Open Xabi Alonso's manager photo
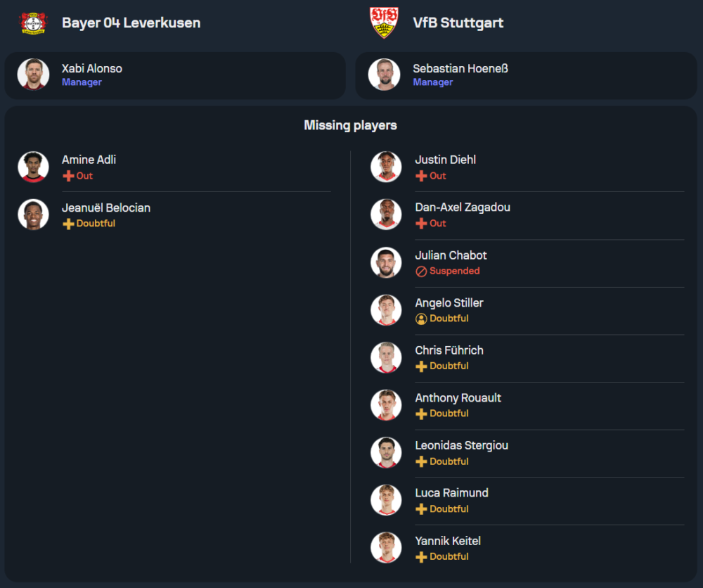The height and width of the screenshot is (588, 703). tap(32, 75)
